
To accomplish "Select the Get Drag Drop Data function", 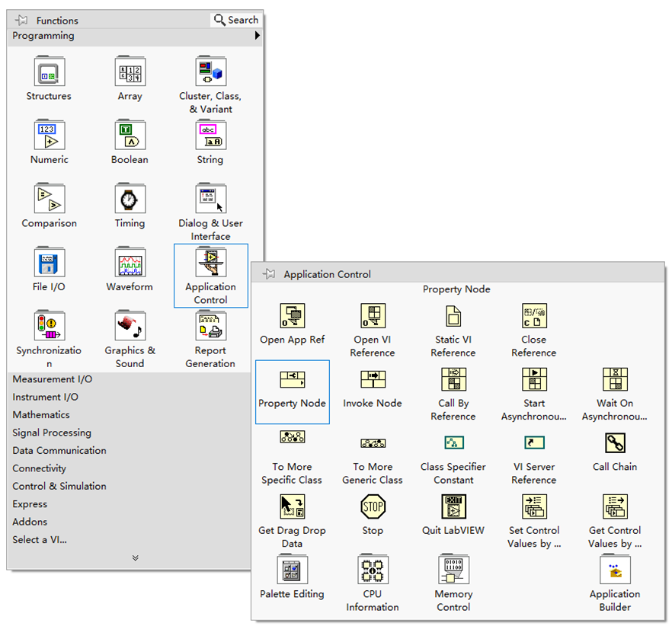I will [293, 506].
